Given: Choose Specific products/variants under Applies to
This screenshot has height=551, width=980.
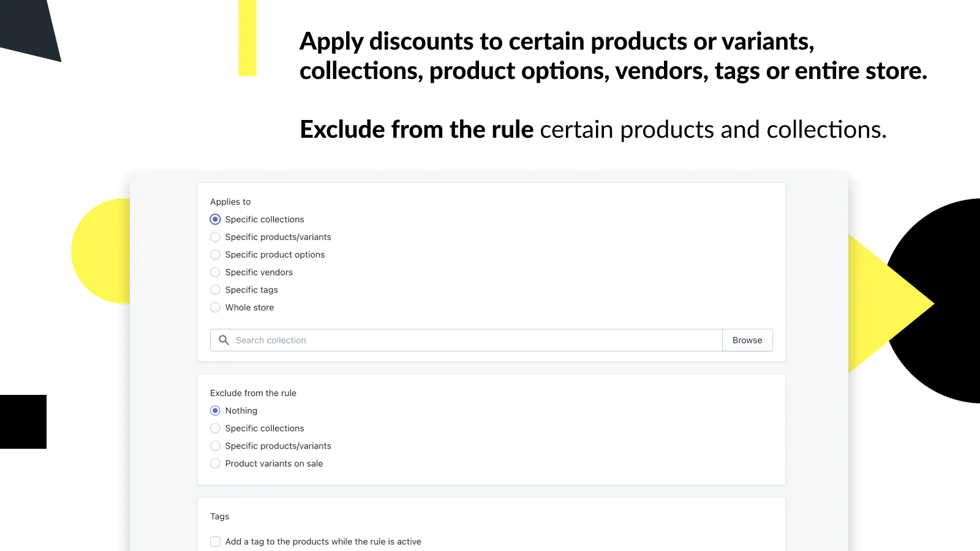Looking at the screenshot, I should (x=215, y=237).
